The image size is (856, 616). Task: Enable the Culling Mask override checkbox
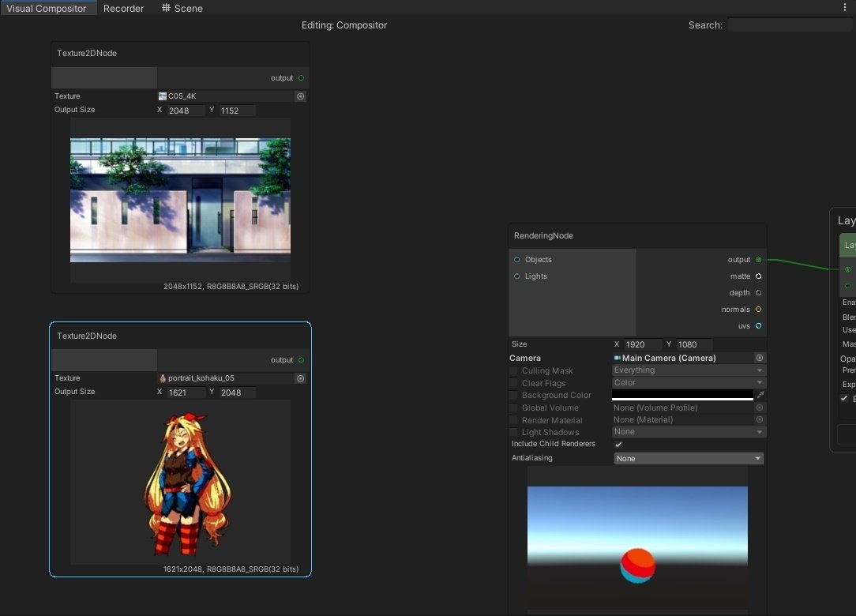click(x=513, y=370)
